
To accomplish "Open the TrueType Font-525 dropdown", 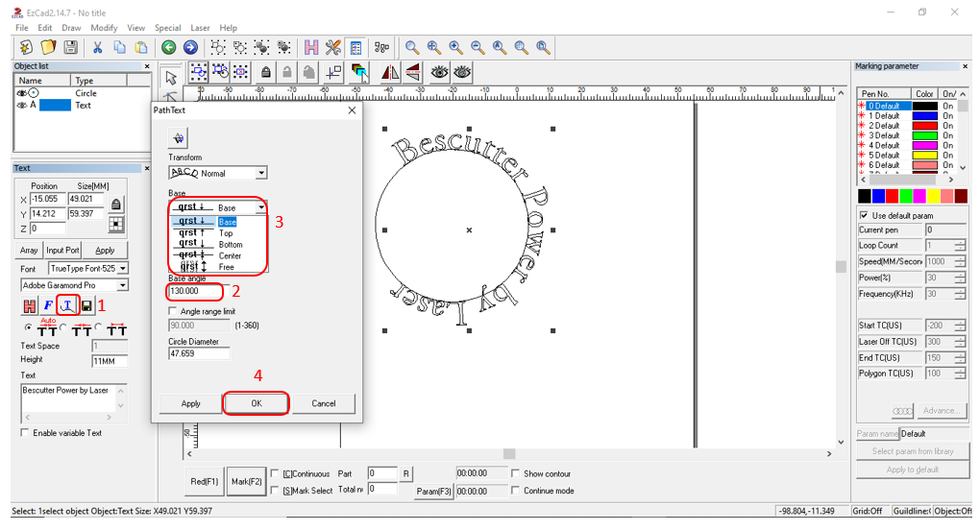I will (x=123, y=269).
